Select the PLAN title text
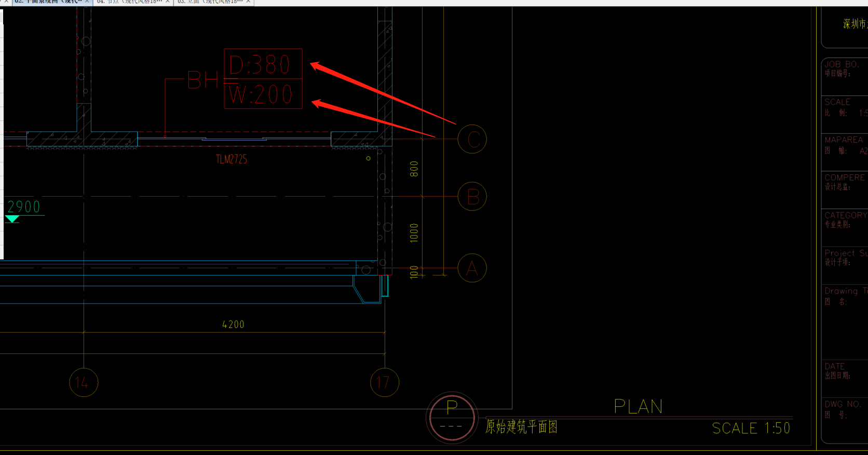Image resolution: width=868 pixels, height=455 pixels. click(x=638, y=406)
